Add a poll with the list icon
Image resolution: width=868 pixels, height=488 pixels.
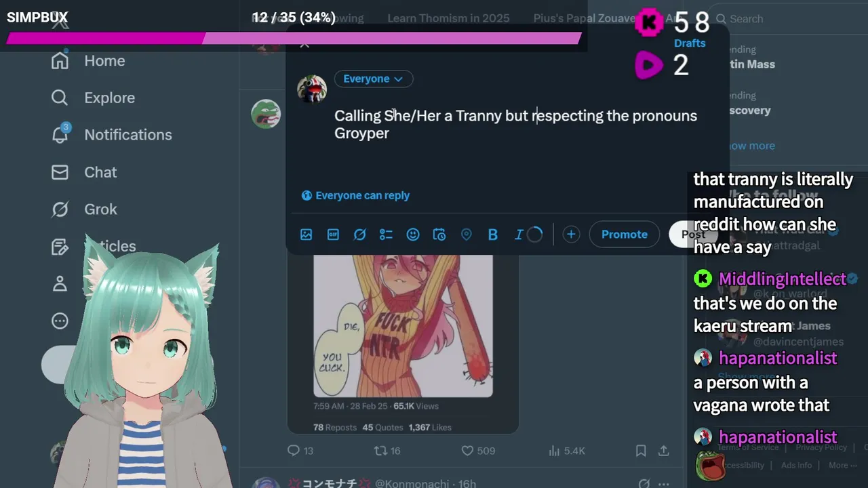386,235
